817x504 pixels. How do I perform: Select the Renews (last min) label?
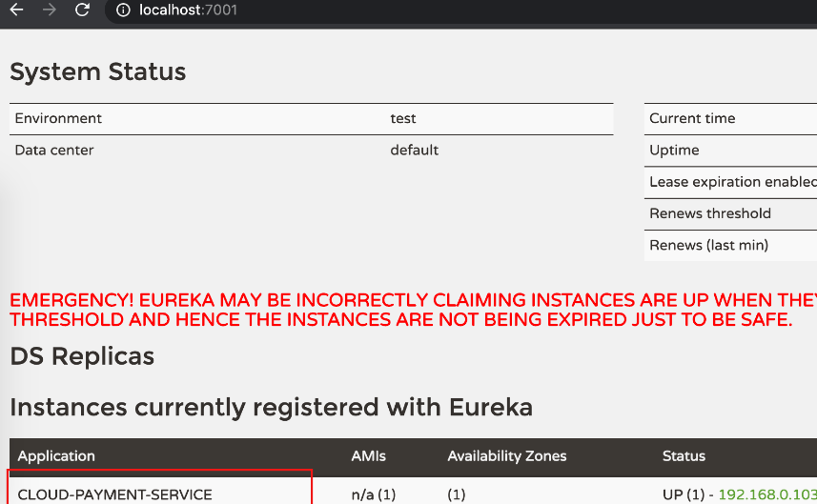point(708,245)
